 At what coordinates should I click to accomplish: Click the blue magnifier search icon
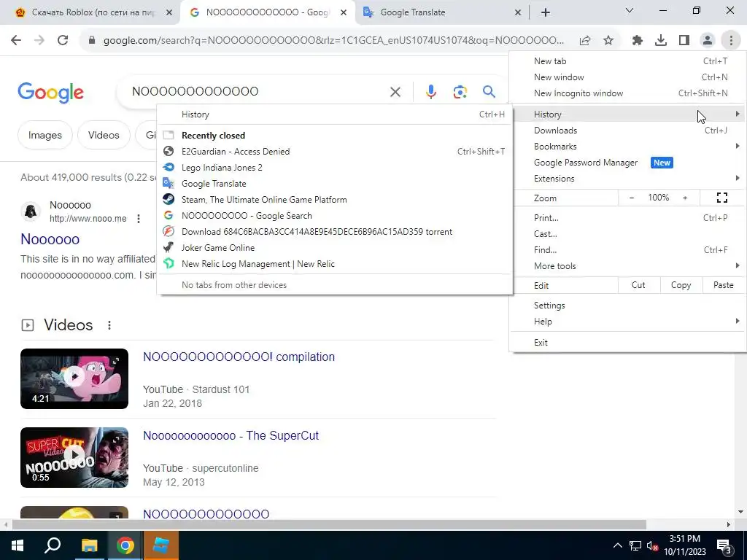click(489, 91)
